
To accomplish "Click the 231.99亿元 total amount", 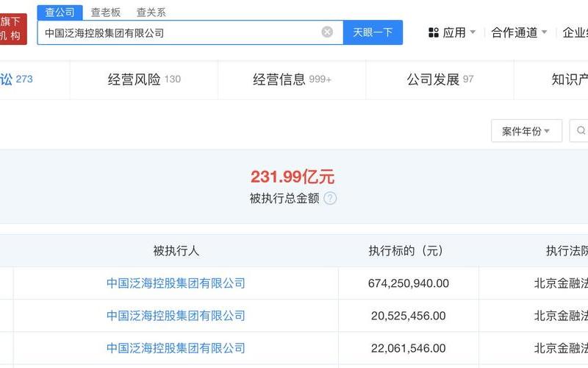I will click(293, 177).
